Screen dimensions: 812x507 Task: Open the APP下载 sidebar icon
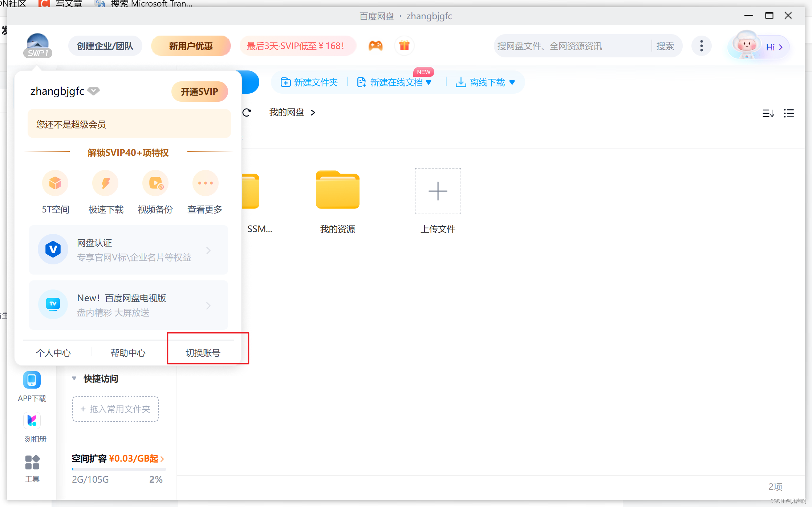tap(32, 380)
